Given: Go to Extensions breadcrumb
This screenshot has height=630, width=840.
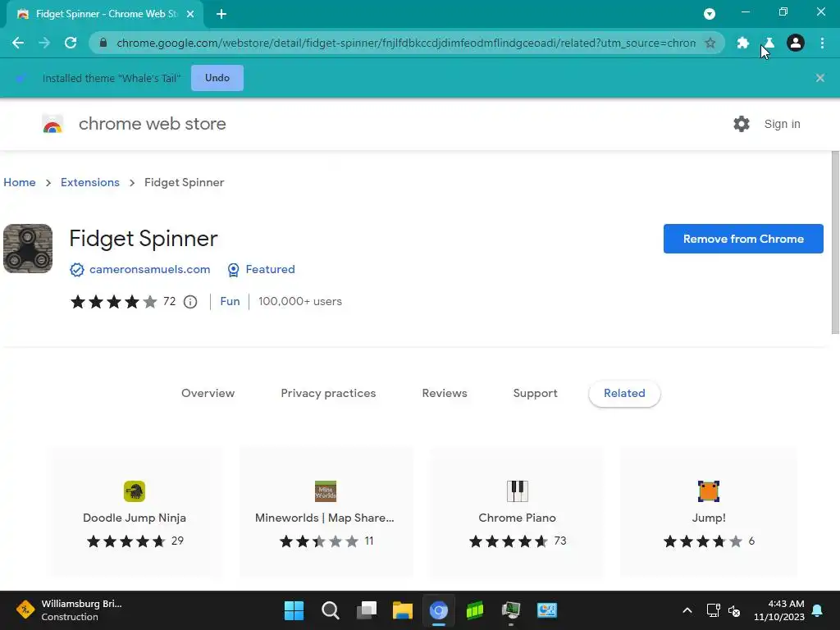Looking at the screenshot, I should pos(90,182).
